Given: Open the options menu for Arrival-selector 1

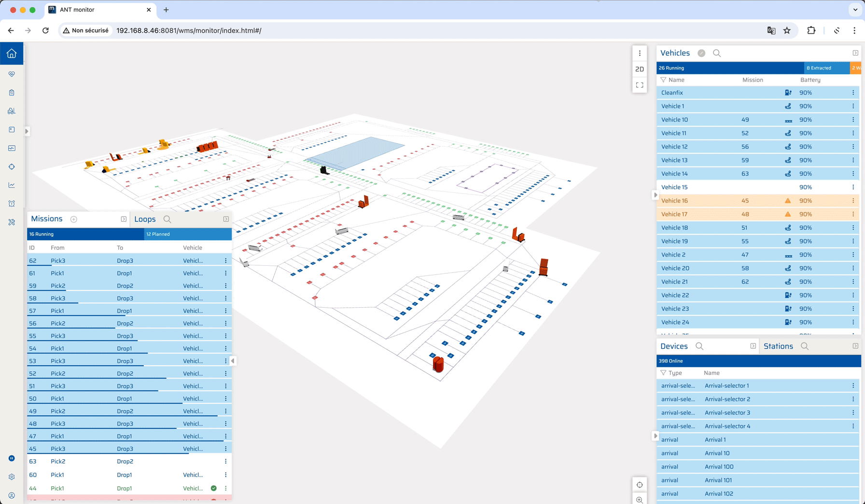Looking at the screenshot, I should coord(853,385).
